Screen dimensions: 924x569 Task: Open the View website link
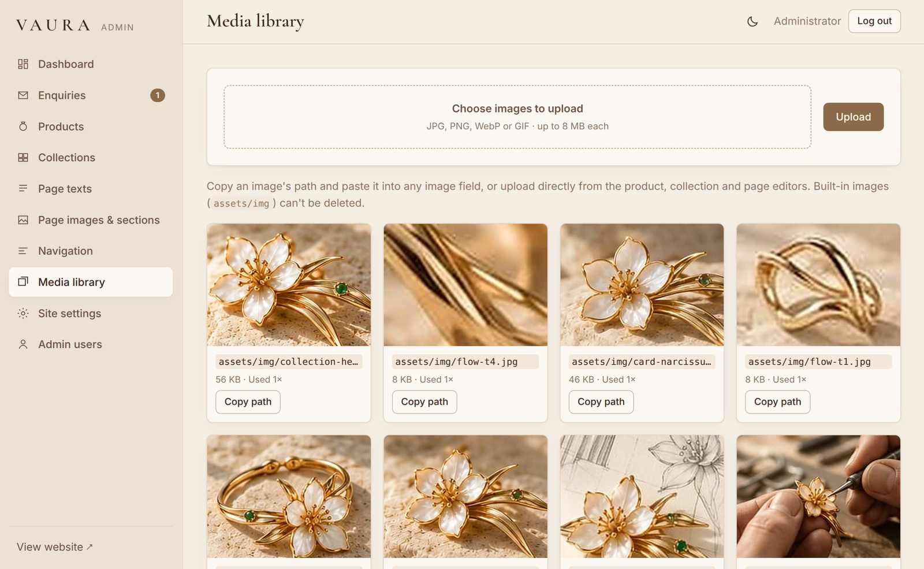click(x=55, y=547)
